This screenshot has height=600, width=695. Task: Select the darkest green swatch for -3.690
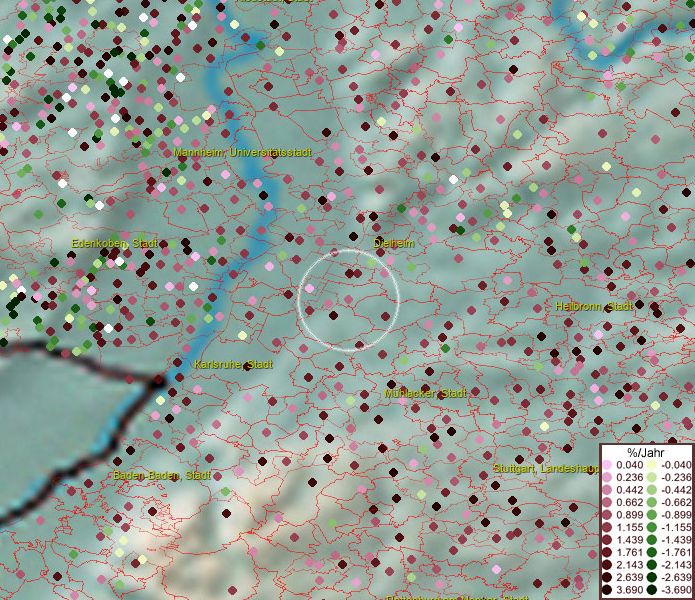pos(652,590)
